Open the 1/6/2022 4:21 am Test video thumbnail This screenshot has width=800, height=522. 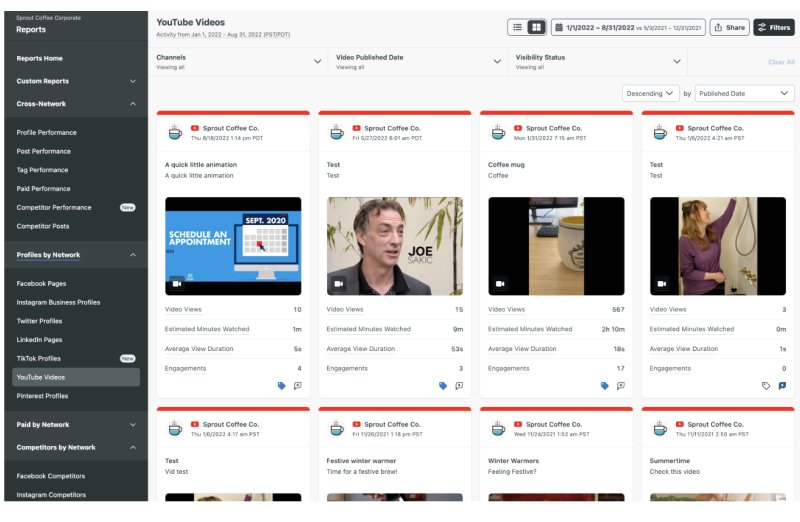point(718,246)
